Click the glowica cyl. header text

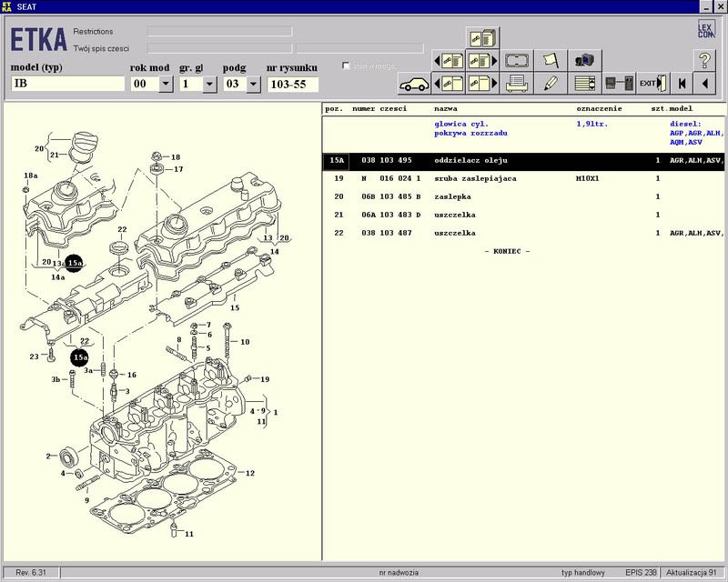tap(461, 124)
